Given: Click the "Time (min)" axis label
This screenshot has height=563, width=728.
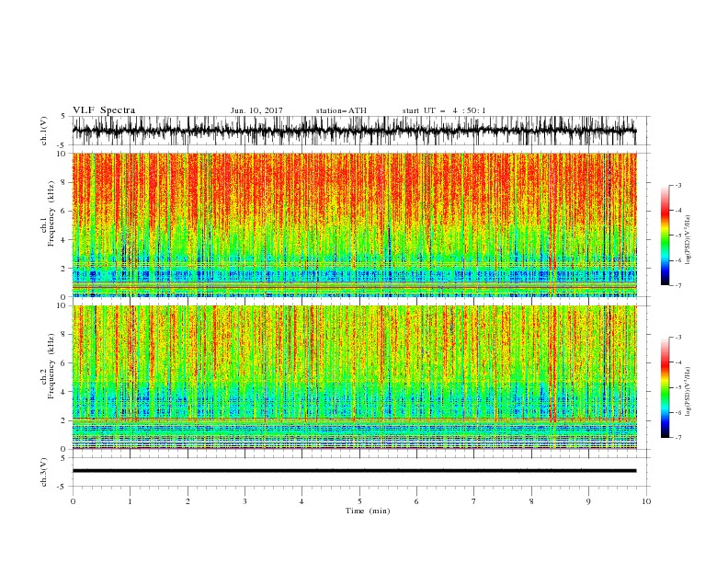Looking at the screenshot, I should [x=368, y=511].
